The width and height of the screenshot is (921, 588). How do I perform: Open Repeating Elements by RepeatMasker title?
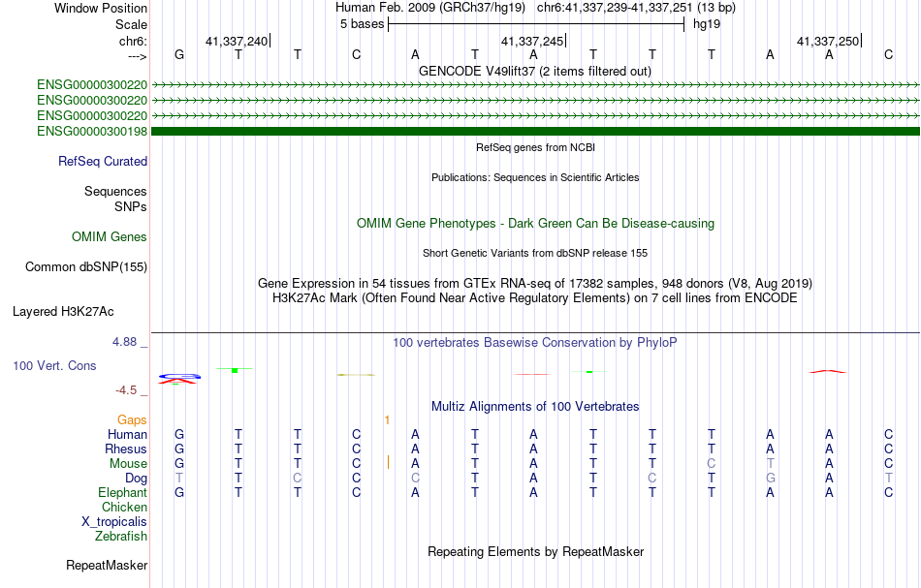[x=536, y=552]
